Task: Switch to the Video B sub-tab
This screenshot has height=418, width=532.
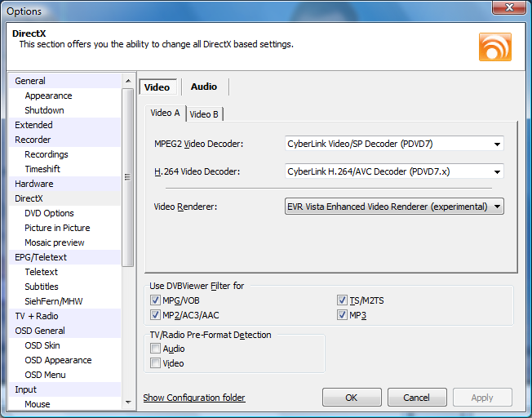Action: tap(204, 114)
